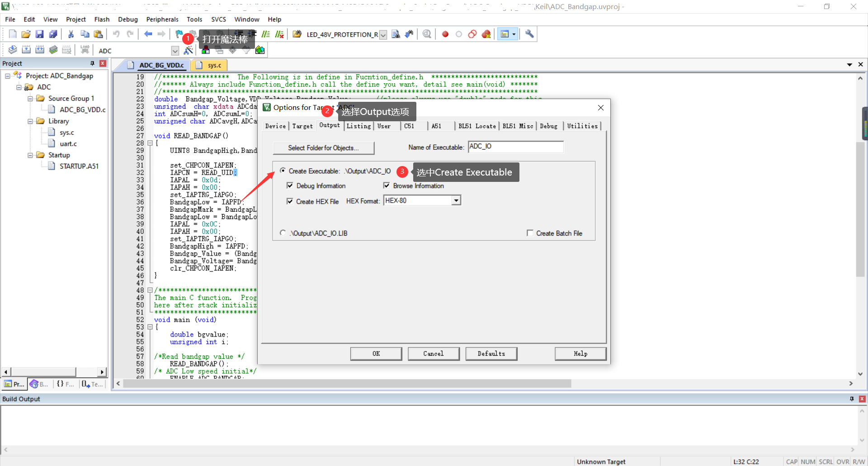Collapse the Library folder
Image resolution: width=868 pixels, height=466 pixels.
point(30,121)
